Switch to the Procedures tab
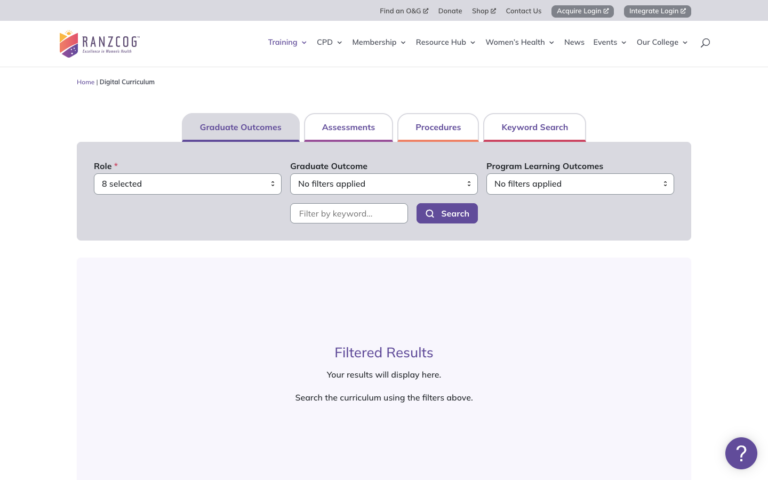Screen dimensions: 768x480 click(438, 128)
